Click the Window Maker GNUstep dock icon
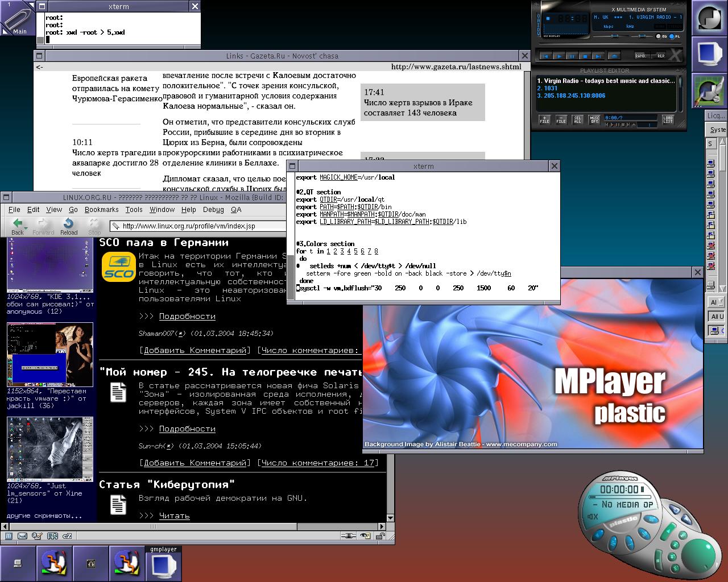This screenshot has width=728, height=582. (x=709, y=18)
